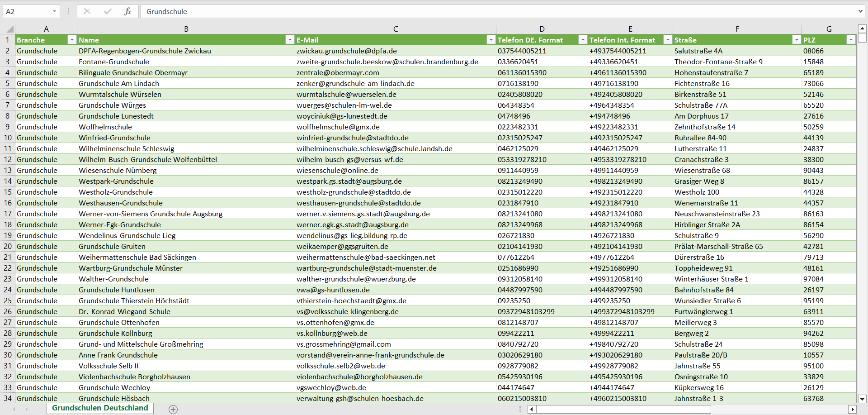Image resolution: width=868 pixels, height=415 pixels.
Task: Select column E header
Action: [630, 29]
